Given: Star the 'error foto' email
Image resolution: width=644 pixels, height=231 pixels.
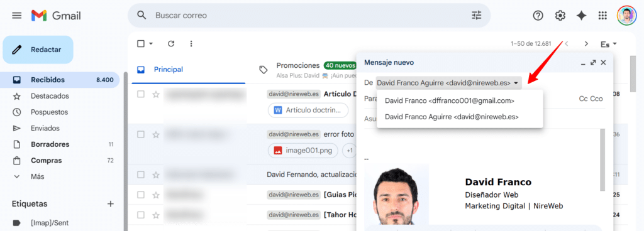Looking at the screenshot, I should [156, 134].
